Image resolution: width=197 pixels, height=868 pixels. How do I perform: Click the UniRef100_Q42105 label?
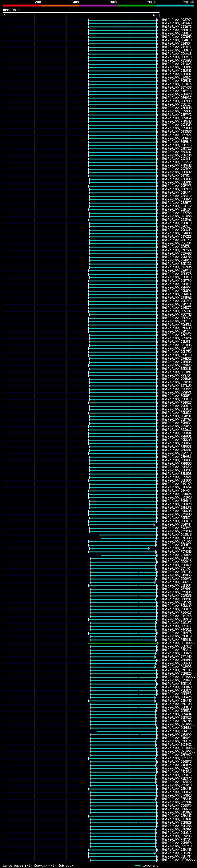(x=177, y=548)
